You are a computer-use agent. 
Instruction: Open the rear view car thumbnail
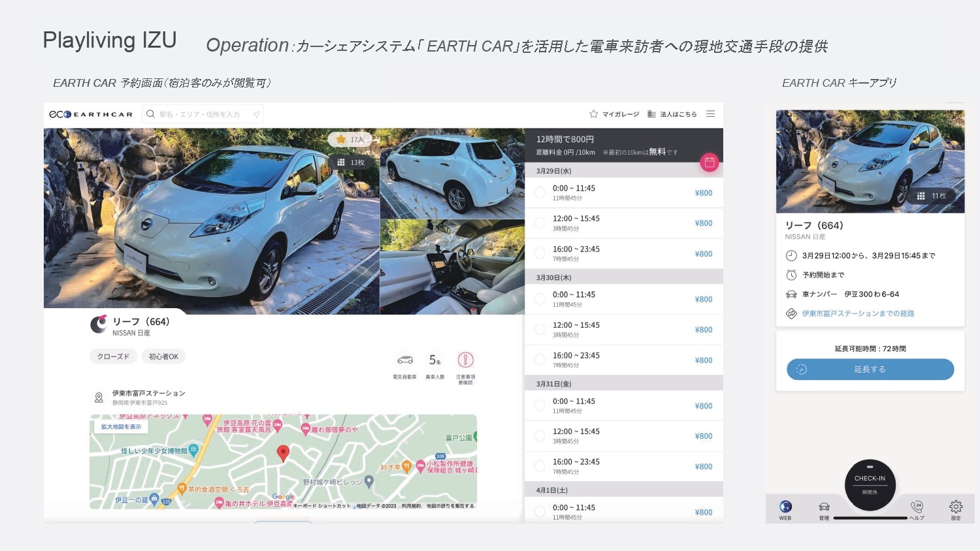pyautogui.click(x=452, y=174)
